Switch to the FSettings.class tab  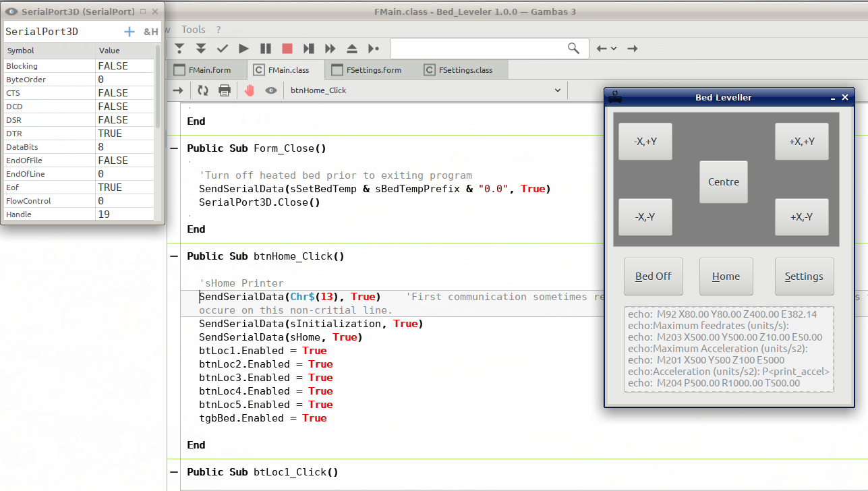465,70
